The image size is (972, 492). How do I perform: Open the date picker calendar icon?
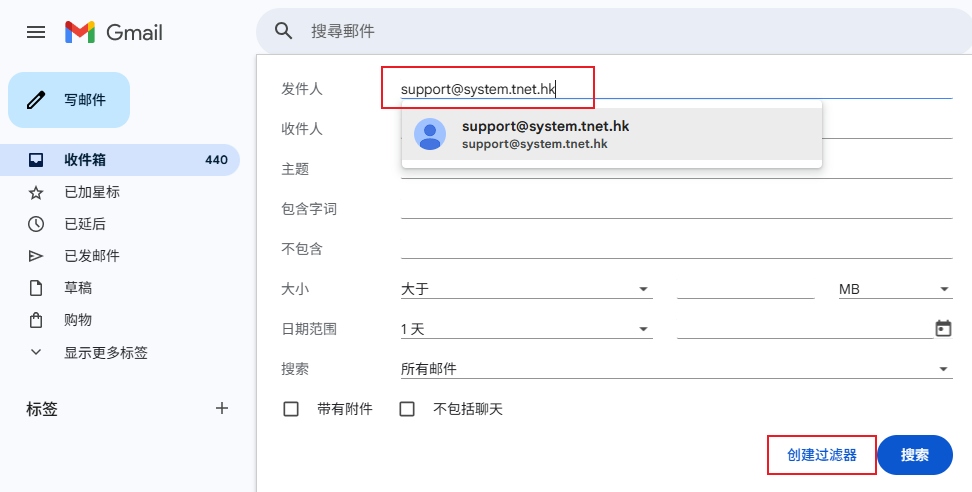coord(942,328)
